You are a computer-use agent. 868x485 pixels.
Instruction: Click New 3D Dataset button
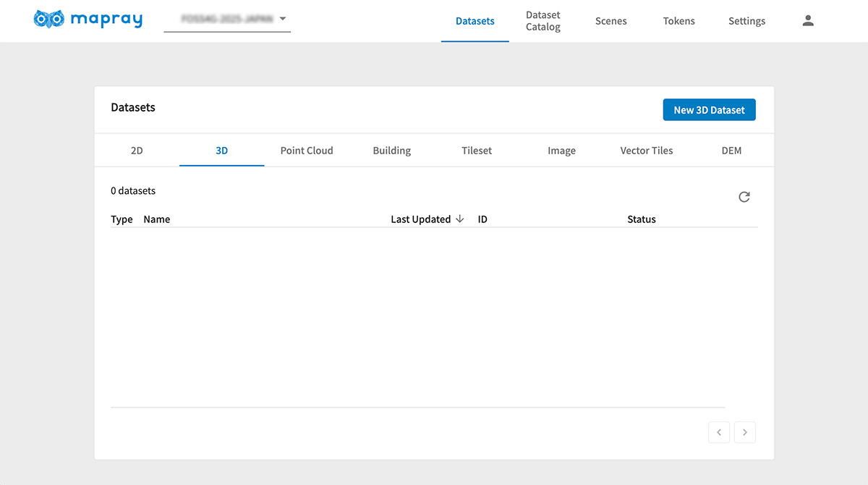tap(709, 110)
